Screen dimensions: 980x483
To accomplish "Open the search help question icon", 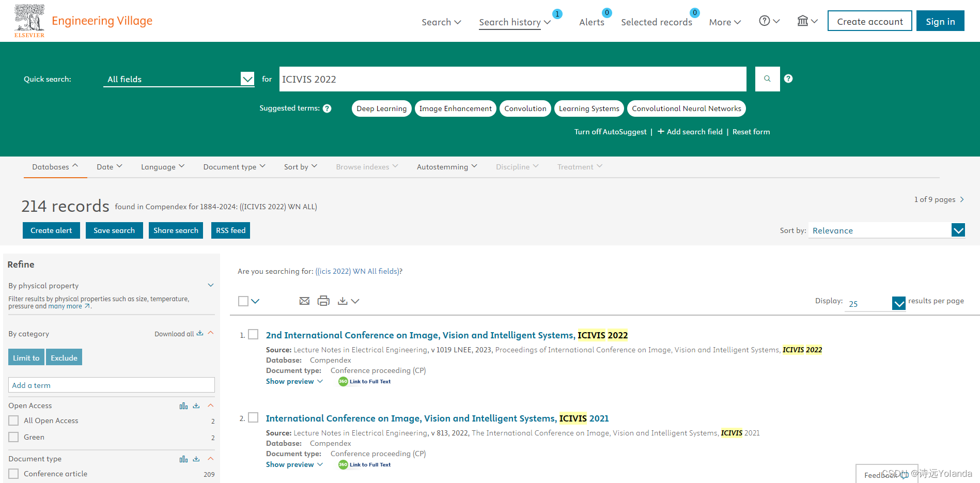I will [788, 79].
